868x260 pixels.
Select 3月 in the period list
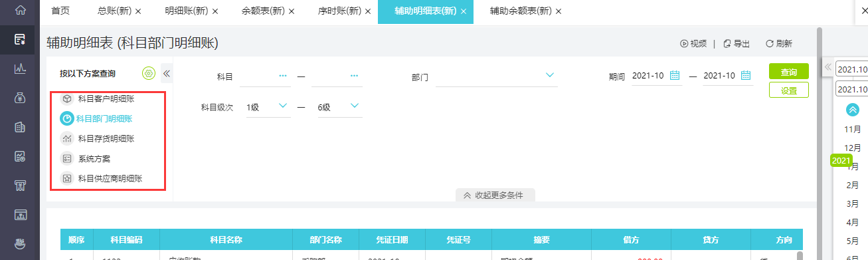tap(853, 203)
